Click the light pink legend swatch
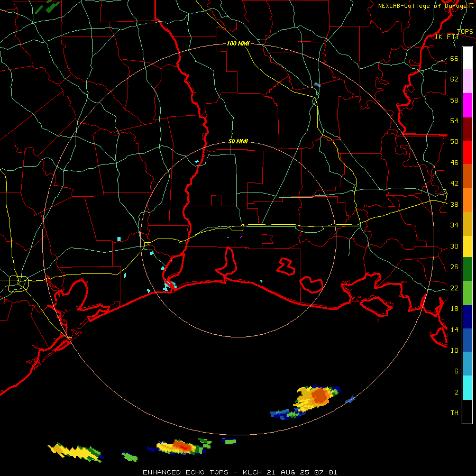Screen dimensions: 476x476 click(x=467, y=81)
